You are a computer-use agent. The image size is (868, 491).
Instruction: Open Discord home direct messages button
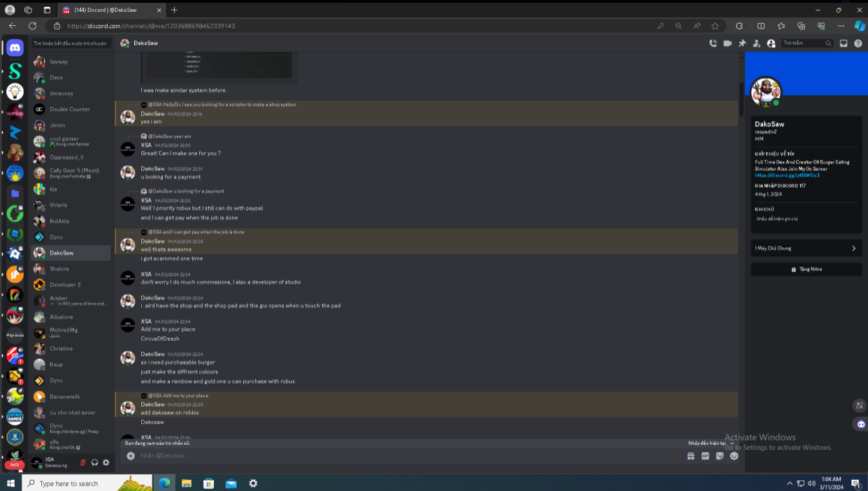(15, 47)
